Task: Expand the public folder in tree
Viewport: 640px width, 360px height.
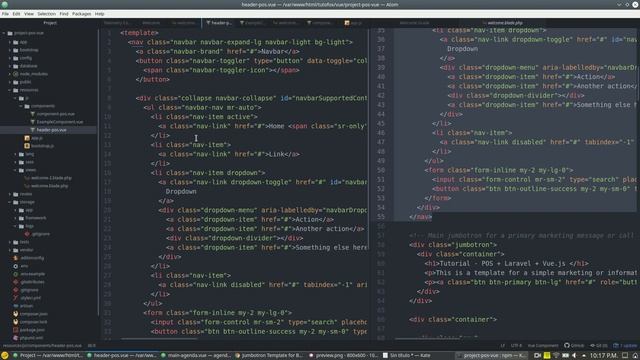Action: (10, 82)
